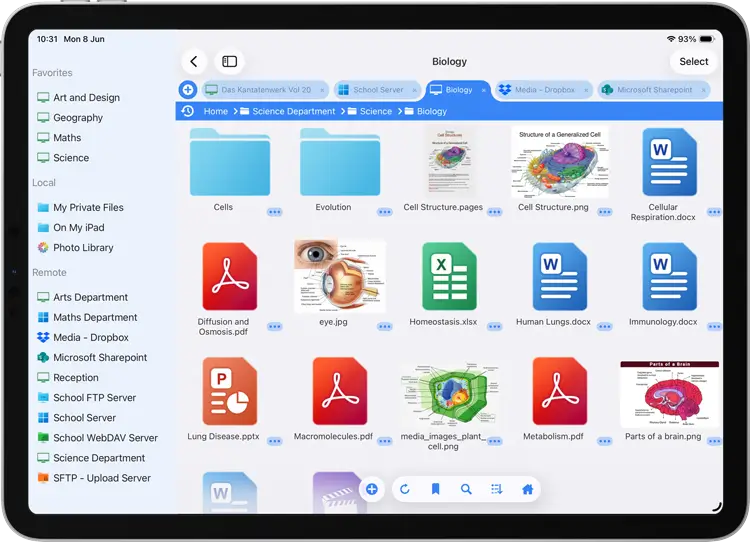Switch to Media - Dropbox tab
750x542 pixels.
click(544, 89)
